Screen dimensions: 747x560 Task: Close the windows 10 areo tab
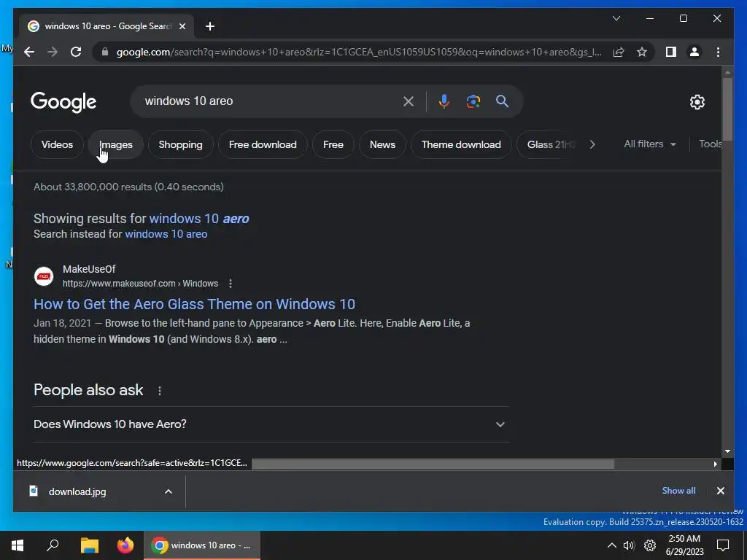click(x=182, y=26)
